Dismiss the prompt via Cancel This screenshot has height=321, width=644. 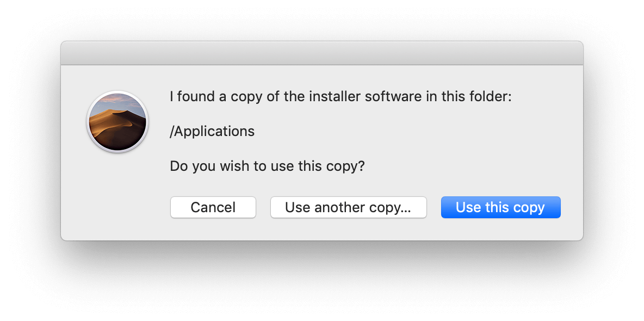213,207
